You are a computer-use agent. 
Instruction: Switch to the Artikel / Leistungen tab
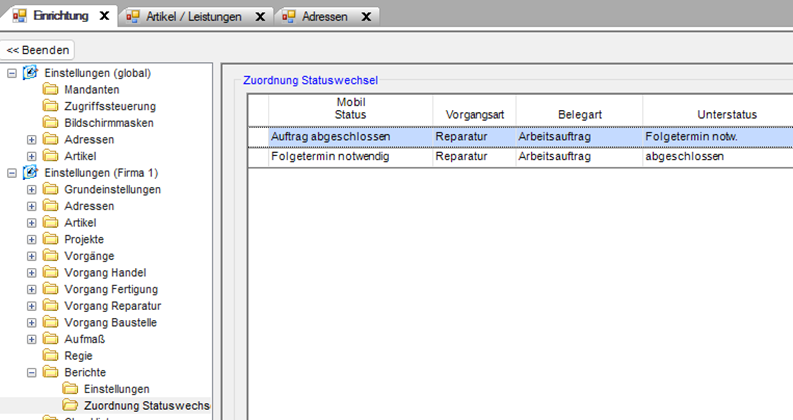pos(190,17)
